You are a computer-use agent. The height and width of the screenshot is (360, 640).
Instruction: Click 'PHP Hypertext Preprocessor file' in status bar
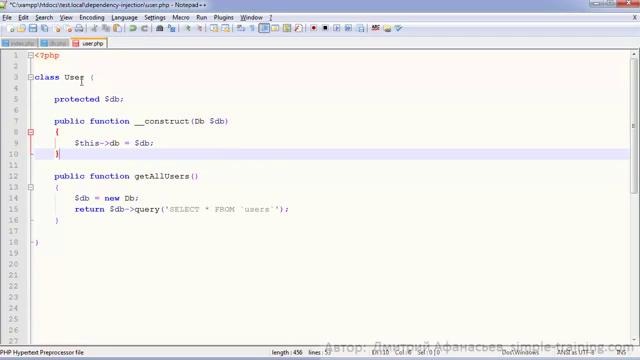pyautogui.click(x=42, y=352)
